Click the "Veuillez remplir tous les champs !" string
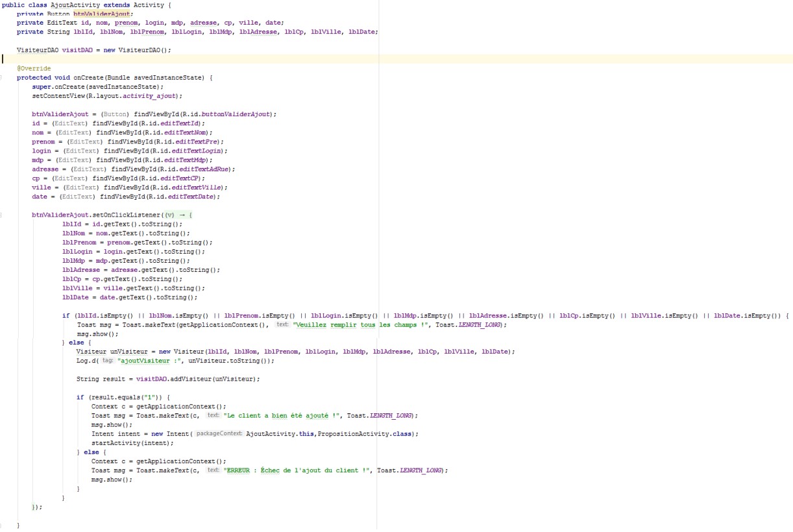Screen dimensions: 793x532 coord(361,324)
